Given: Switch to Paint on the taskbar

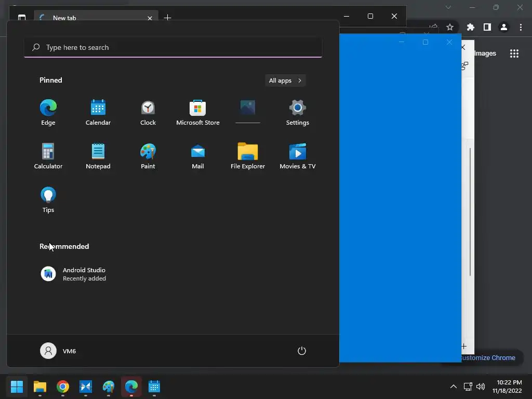Looking at the screenshot, I should click(x=109, y=387).
